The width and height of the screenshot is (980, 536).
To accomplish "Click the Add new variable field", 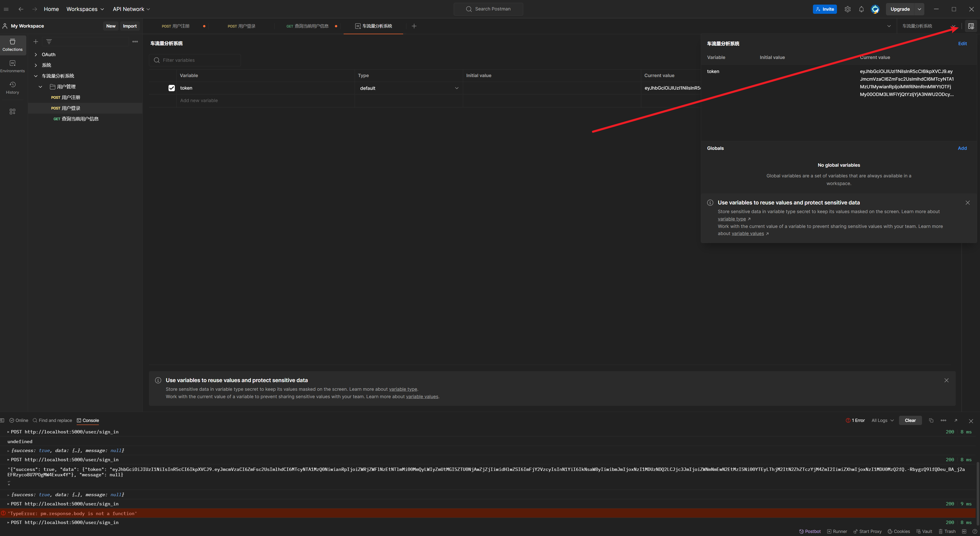I will click(265, 100).
